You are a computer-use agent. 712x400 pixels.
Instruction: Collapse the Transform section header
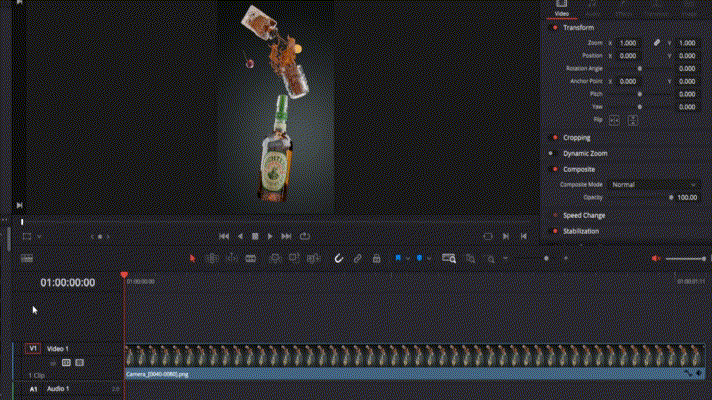click(x=578, y=28)
